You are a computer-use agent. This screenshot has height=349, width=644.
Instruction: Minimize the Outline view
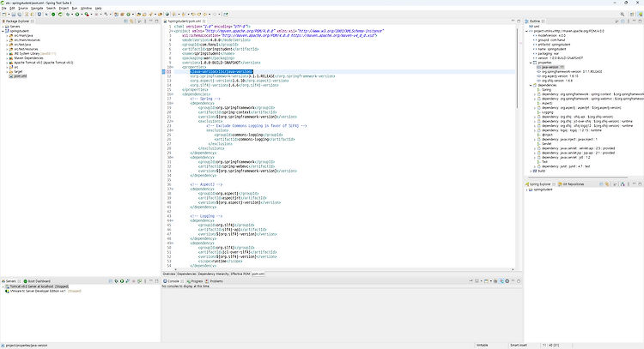(x=635, y=21)
